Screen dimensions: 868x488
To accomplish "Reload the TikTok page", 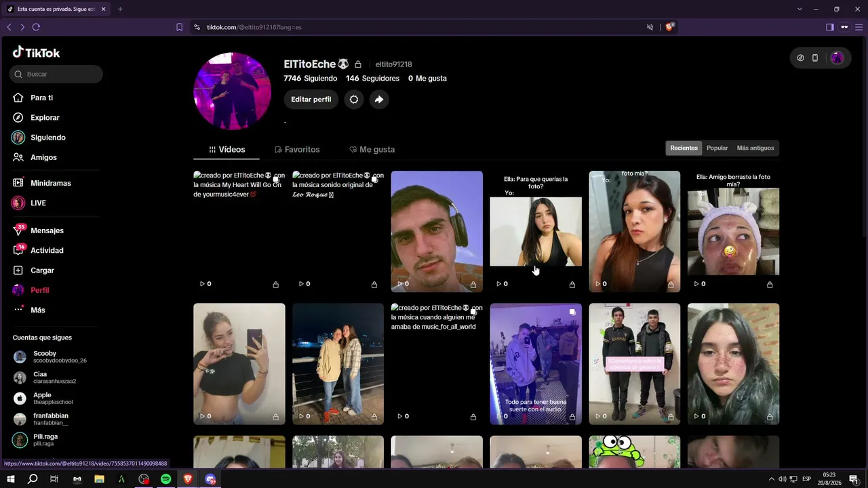I will [x=36, y=27].
